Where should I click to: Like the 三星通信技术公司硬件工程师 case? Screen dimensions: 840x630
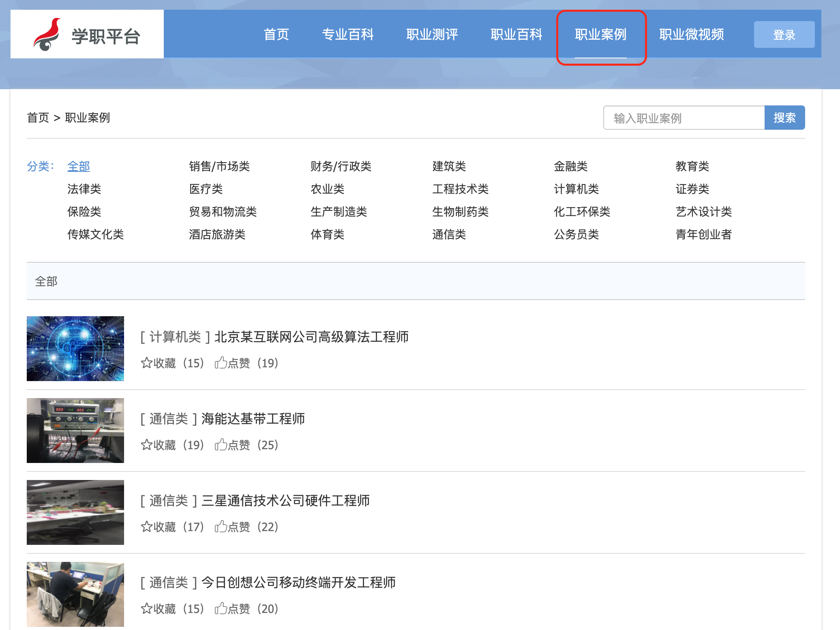(x=221, y=527)
